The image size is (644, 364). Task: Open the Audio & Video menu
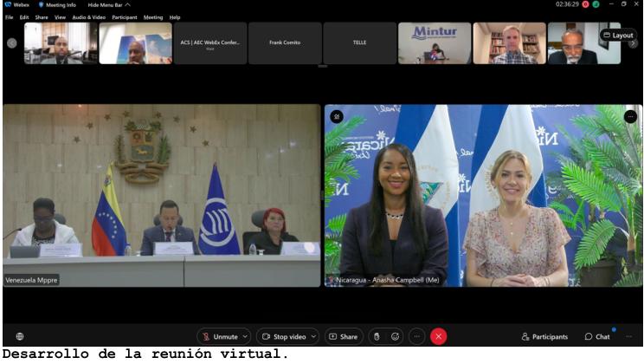(x=88, y=17)
